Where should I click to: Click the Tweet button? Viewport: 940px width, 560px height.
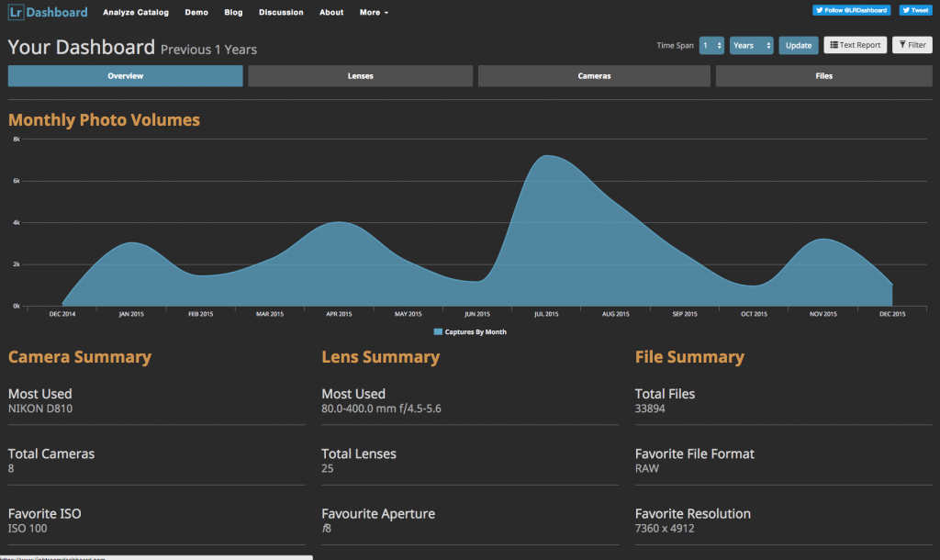(x=915, y=10)
